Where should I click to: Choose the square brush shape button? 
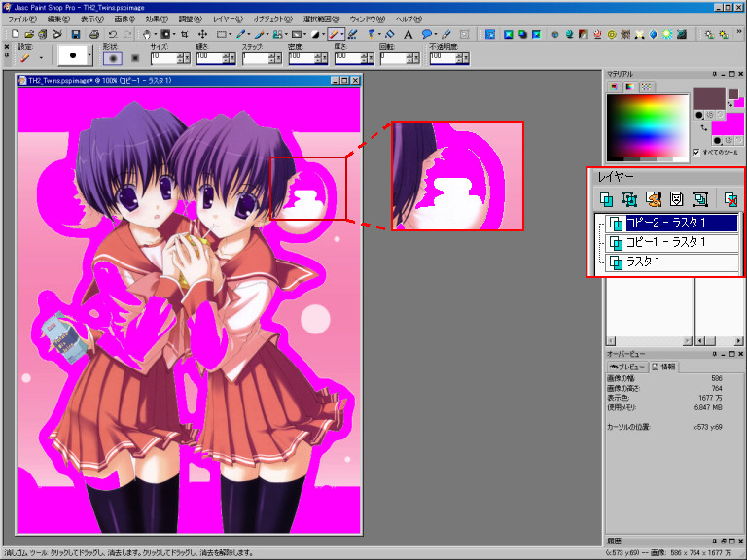135,58
